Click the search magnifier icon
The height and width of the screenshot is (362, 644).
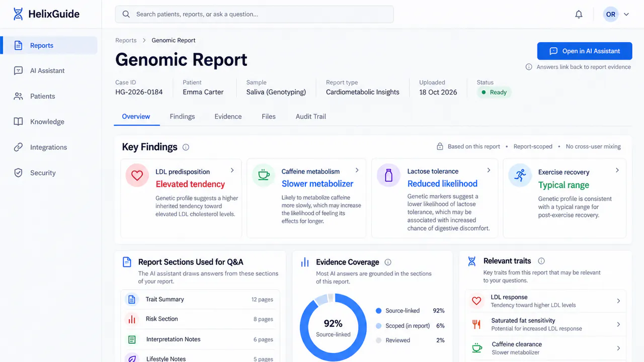[x=126, y=14]
